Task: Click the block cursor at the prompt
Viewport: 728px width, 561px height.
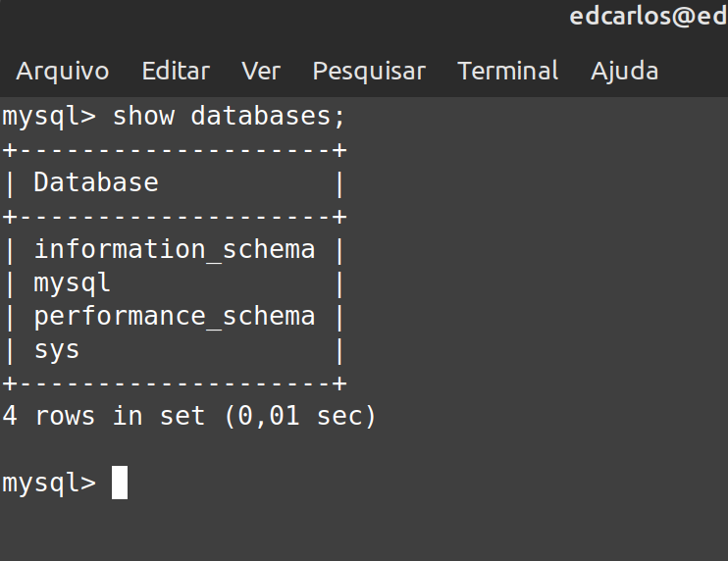Action: [x=120, y=483]
